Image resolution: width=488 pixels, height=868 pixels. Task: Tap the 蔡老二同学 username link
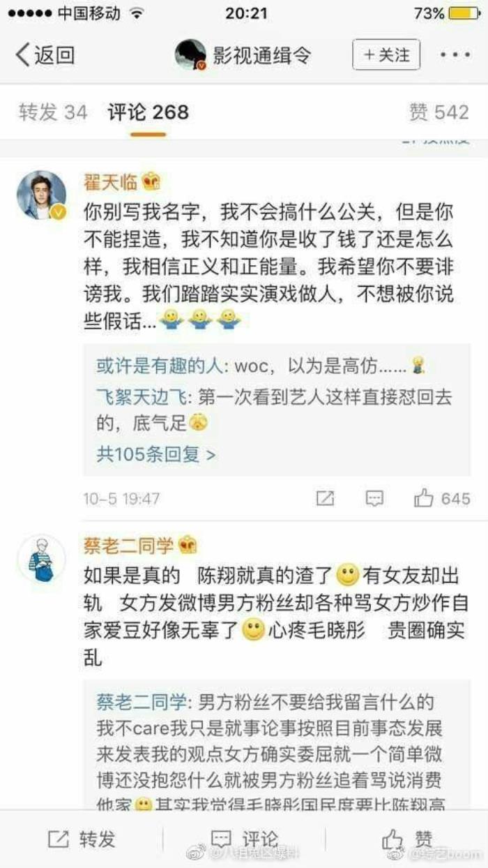(x=129, y=545)
